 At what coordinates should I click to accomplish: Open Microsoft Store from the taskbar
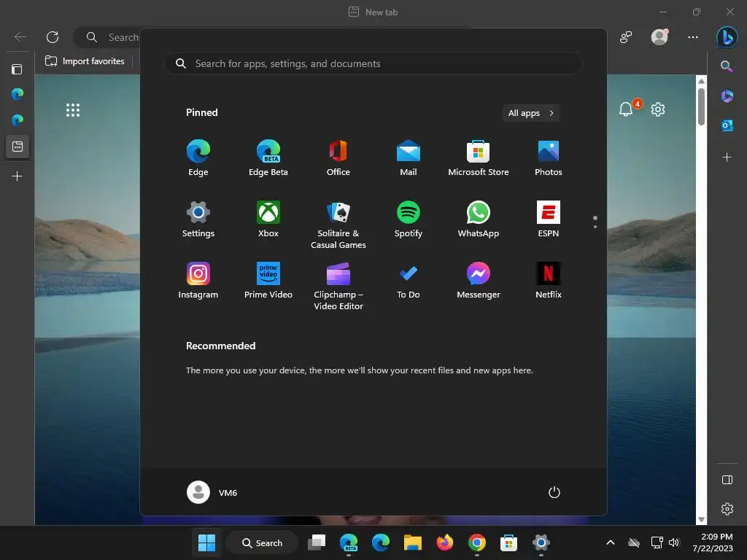point(508,542)
